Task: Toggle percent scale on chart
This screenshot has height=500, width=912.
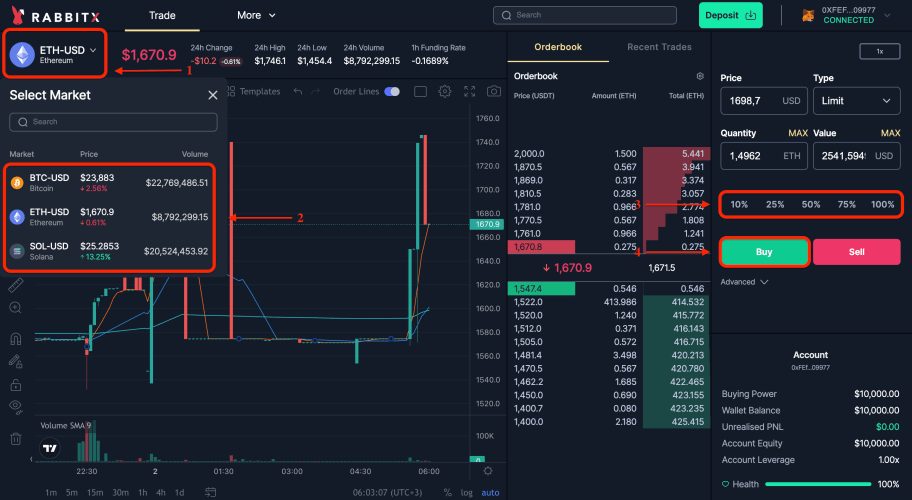Action: (x=447, y=492)
